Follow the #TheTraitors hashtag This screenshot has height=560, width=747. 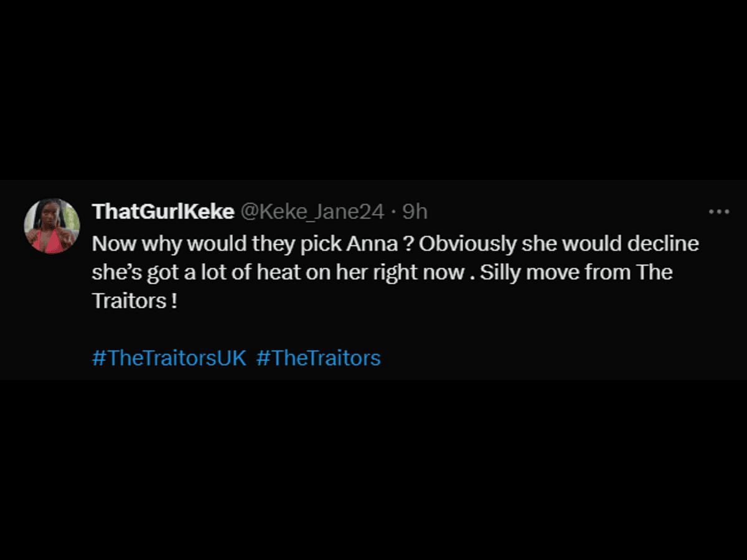[x=318, y=358]
